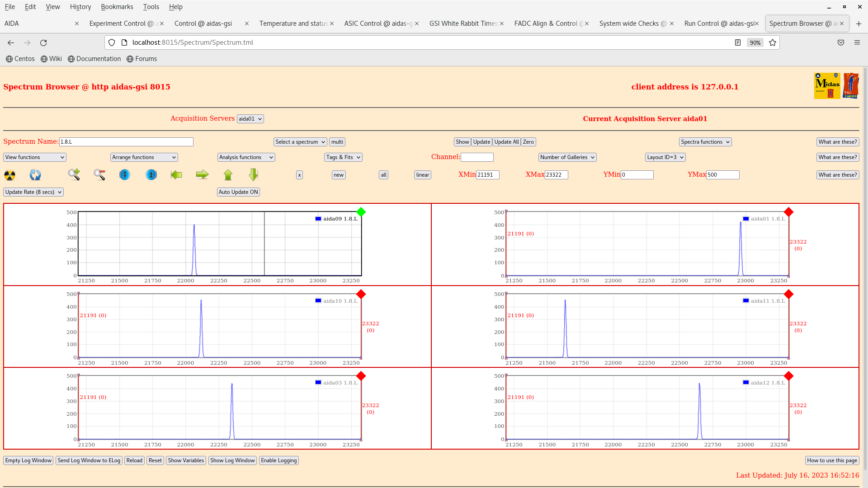
Task: Click the green left arrow icon
Action: tap(176, 174)
